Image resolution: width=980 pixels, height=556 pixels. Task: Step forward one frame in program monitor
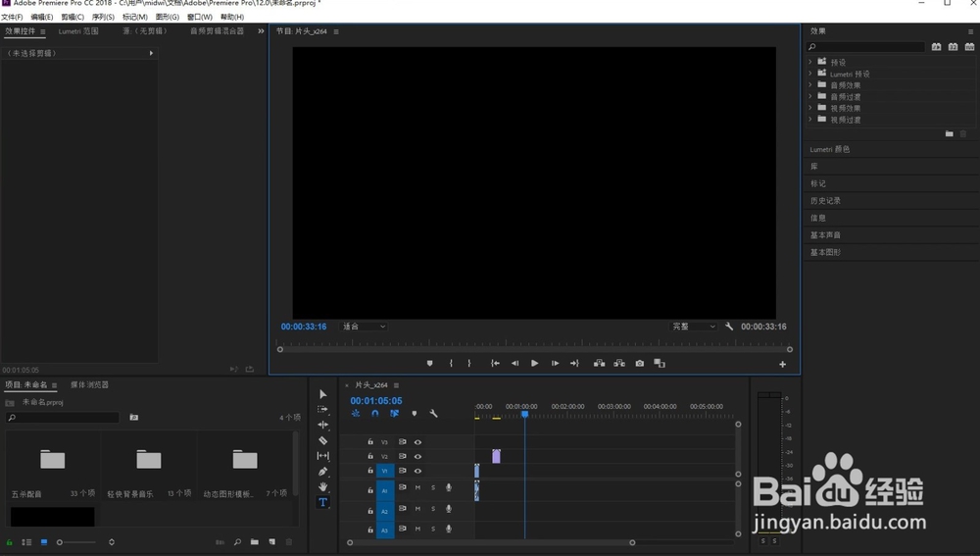(555, 364)
